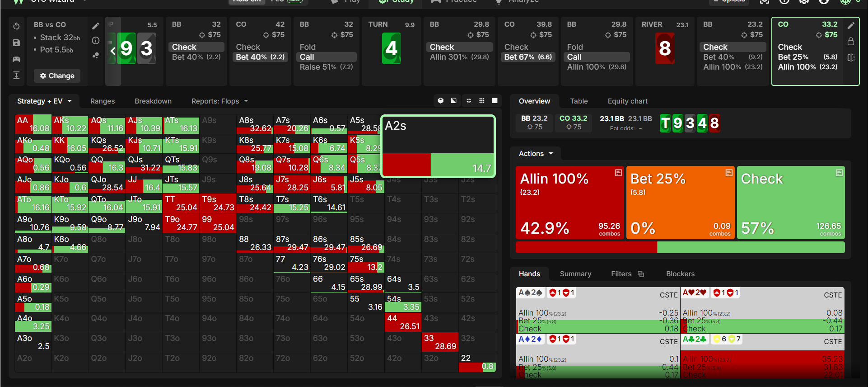868x387 pixels.
Task: Open the Table tab
Action: pyautogui.click(x=579, y=101)
